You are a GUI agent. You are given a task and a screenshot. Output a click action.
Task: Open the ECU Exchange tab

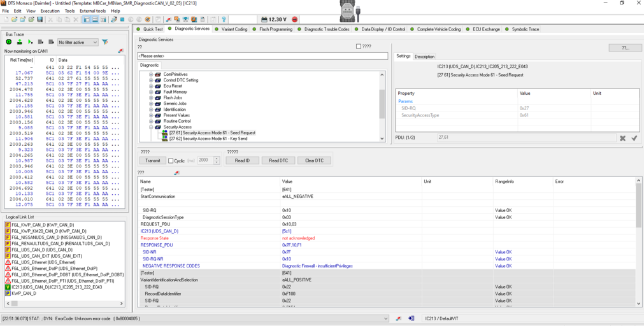point(483,29)
